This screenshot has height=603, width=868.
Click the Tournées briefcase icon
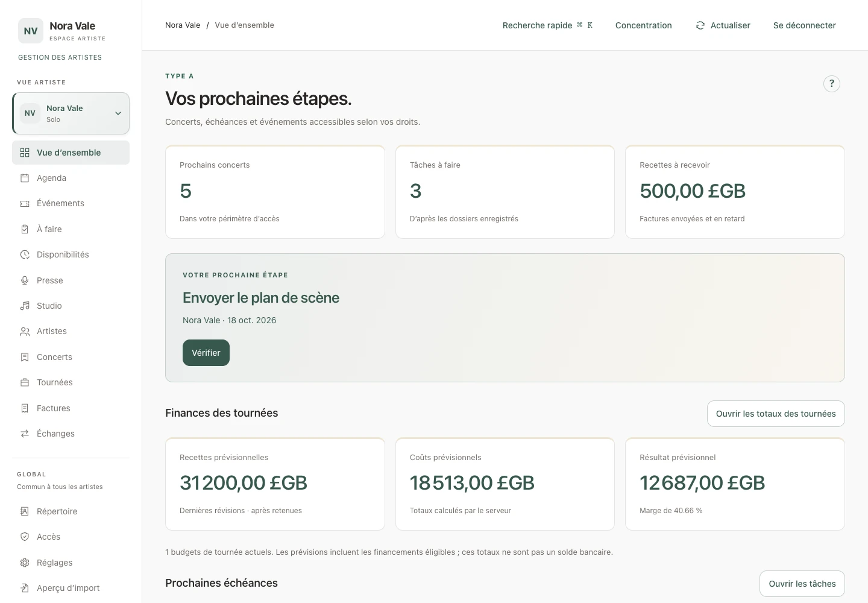[25, 382]
